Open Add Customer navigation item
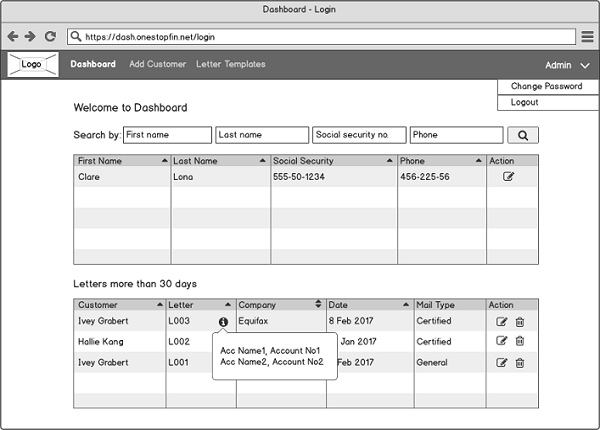The width and height of the screenshot is (600, 430). point(157,64)
